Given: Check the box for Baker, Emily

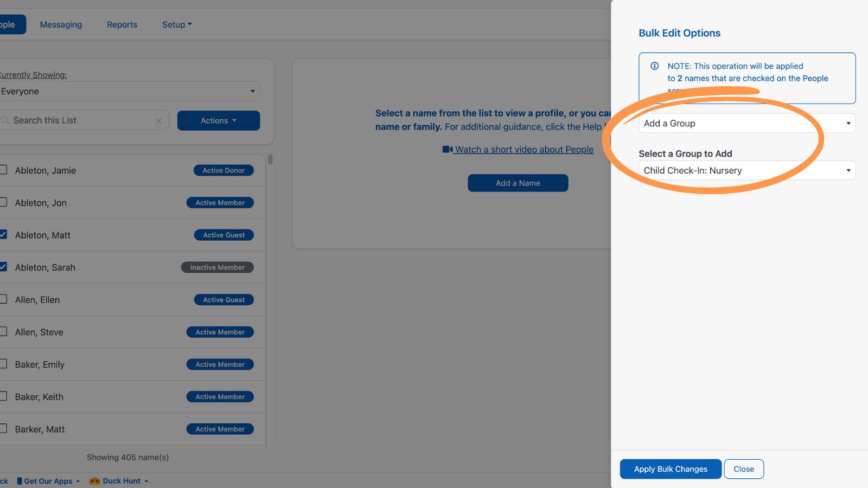Looking at the screenshot, I should click(3, 364).
